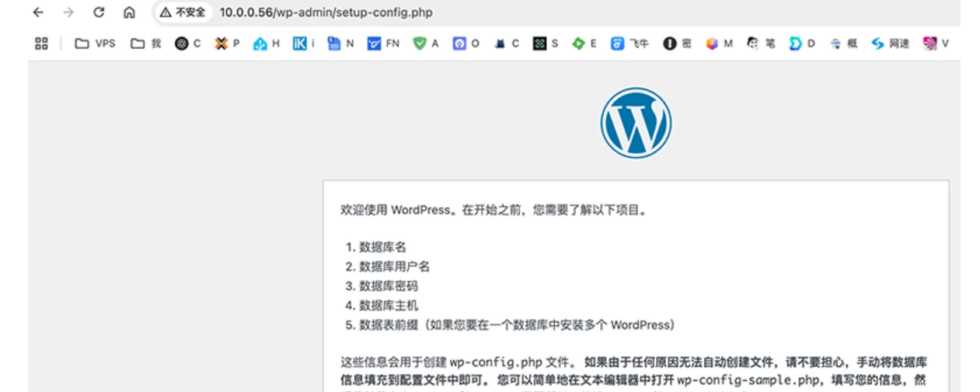Open the 'V' pink bookmark
This screenshot has width=980, height=392.
[x=936, y=44]
